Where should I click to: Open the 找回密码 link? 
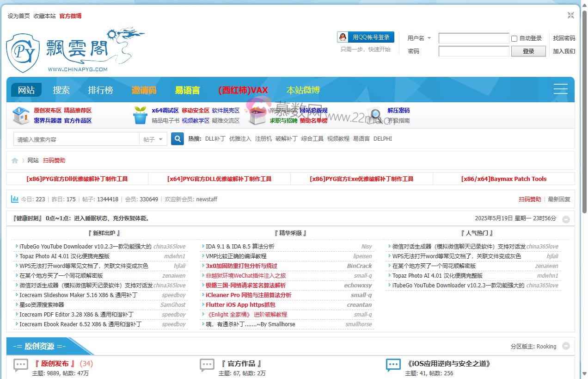pos(564,38)
